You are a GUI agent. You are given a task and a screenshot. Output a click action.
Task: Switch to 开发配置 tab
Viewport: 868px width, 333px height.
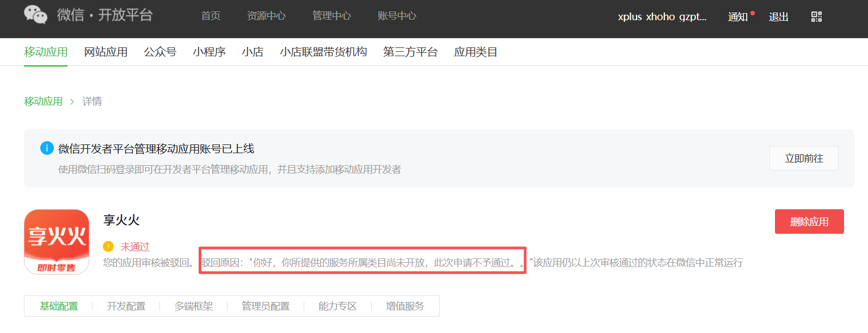(x=126, y=306)
